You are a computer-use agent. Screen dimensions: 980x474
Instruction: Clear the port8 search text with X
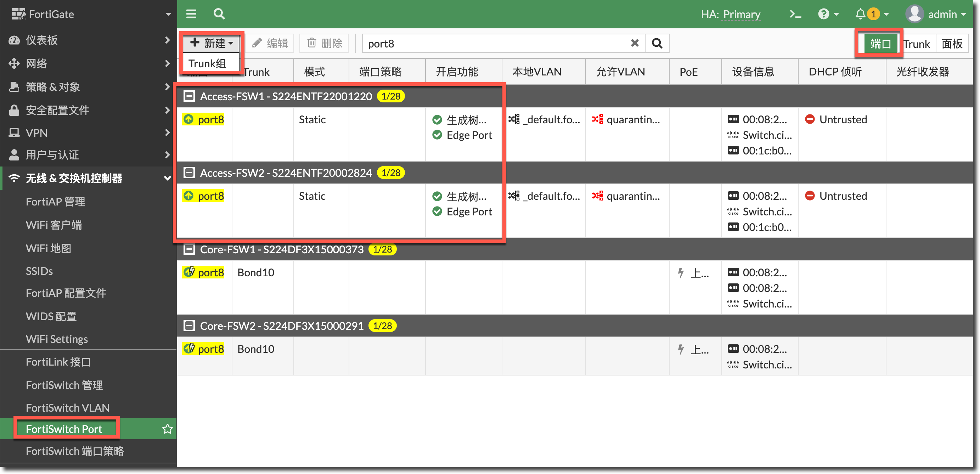point(634,43)
